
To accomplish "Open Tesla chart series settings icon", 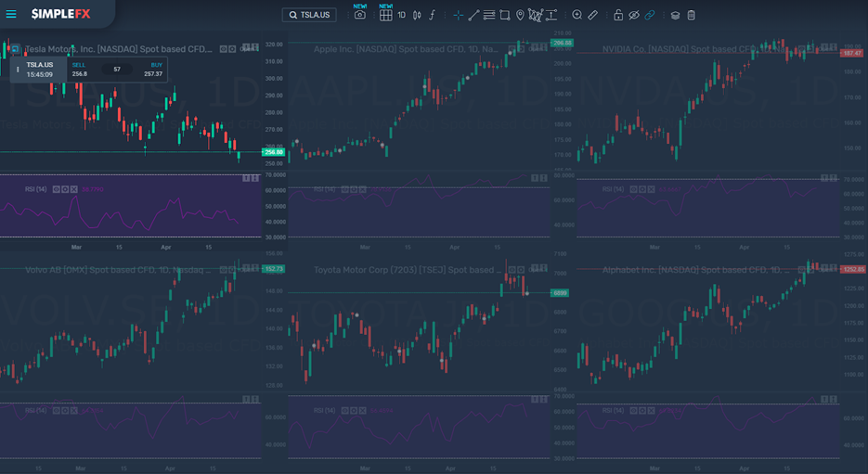I will coord(232,49).
